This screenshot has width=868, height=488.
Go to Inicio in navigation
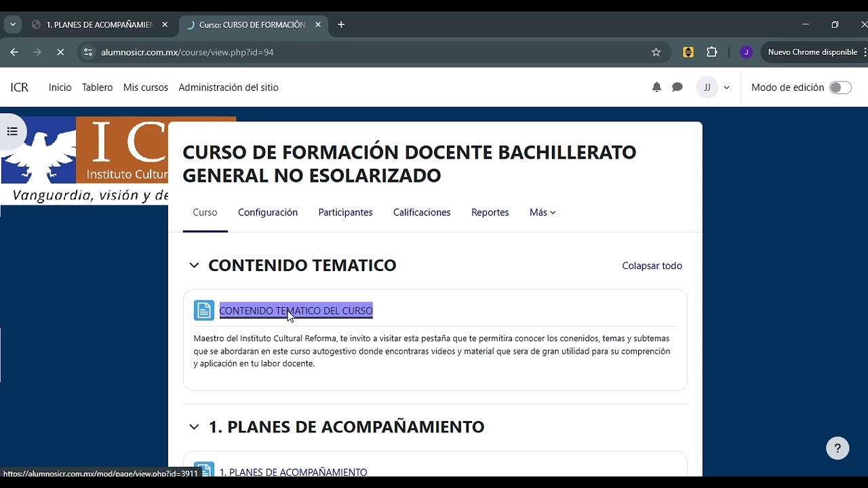click(60, 87)
